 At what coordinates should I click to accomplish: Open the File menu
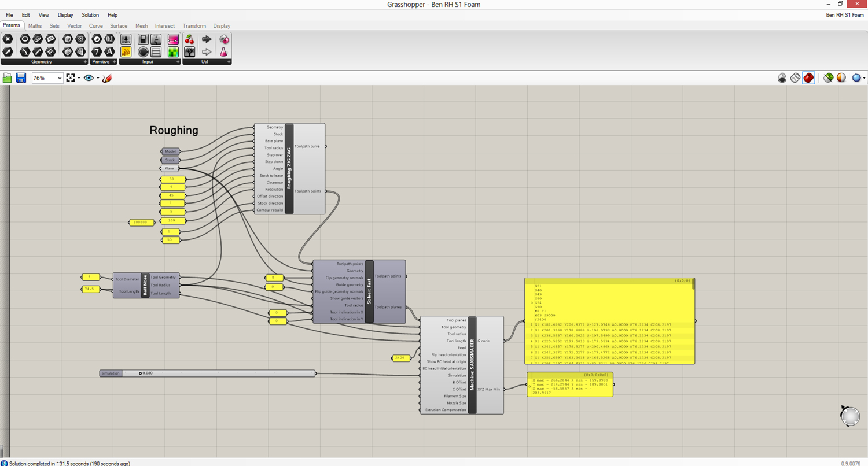9,15
